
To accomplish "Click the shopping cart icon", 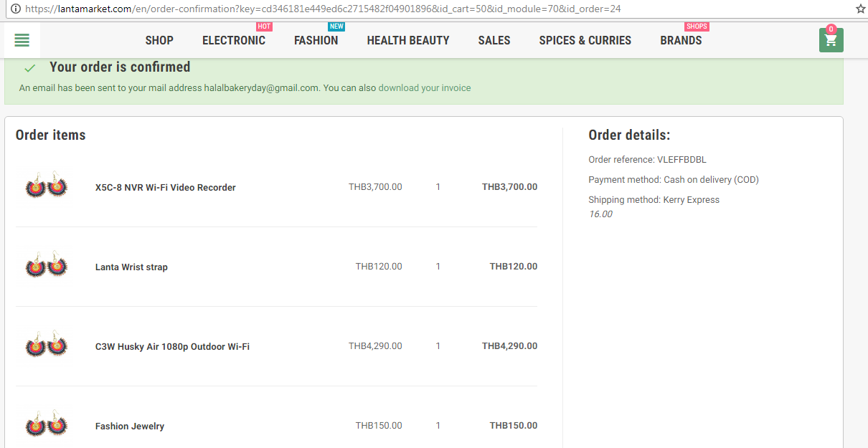I will point(831,41).
